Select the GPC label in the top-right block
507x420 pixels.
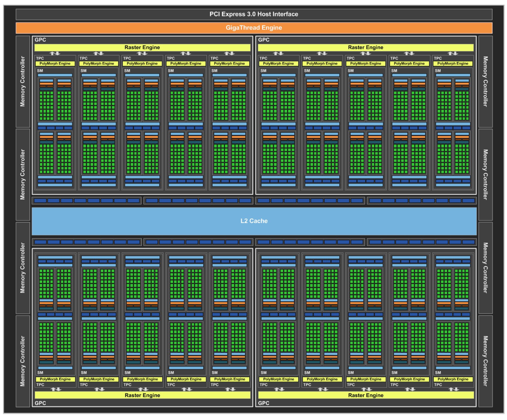pyautogui.click(x=263, y=40)
